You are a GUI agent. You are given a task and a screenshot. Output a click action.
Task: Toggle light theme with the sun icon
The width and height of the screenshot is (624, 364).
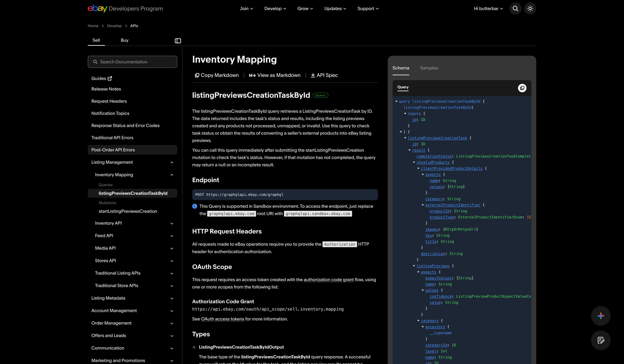point(530,9)
